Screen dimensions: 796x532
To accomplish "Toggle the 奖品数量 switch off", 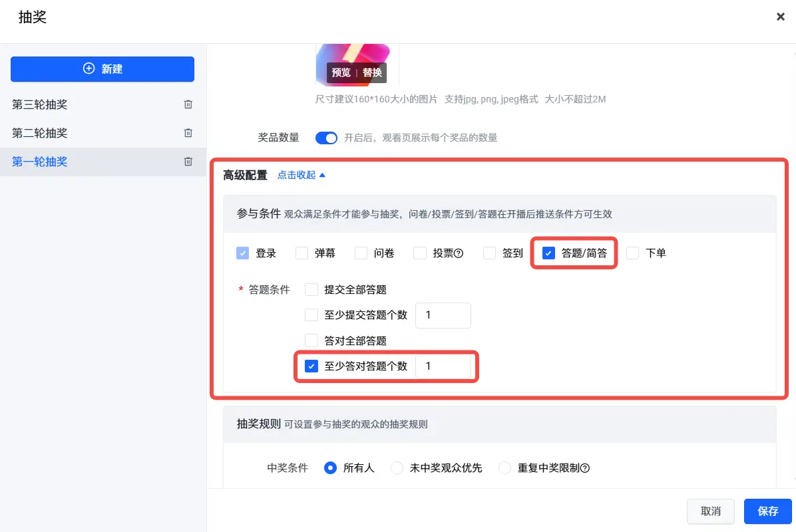I will [x=326, y=138].
